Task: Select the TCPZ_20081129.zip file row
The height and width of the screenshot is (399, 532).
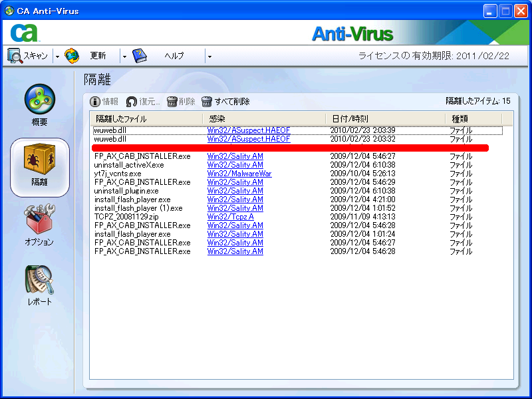Action: [x=297, y=217]
